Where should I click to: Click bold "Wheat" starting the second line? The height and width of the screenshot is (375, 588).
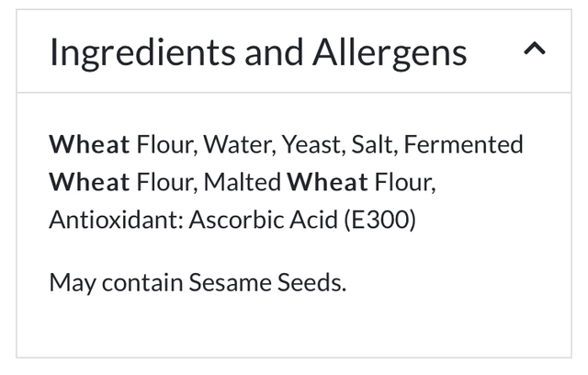[x=89, y=182]
